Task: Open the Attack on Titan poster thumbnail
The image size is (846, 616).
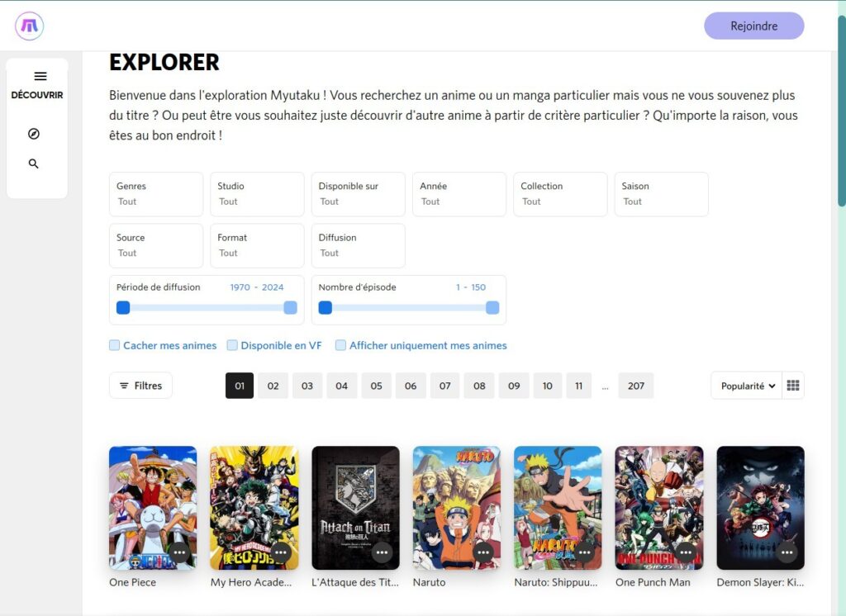Action: click(355, 508)
